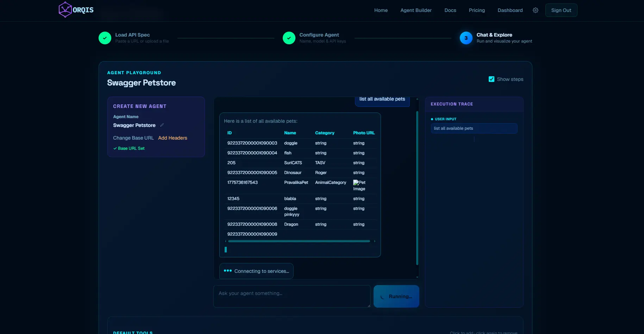Click ID cell 12345

[233, 199]
